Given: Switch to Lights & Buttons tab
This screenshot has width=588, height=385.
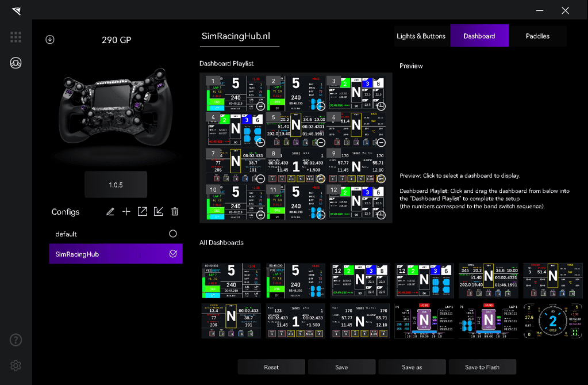Looking at the screenshot, I should pyautogui.click(x=421, y=36).
